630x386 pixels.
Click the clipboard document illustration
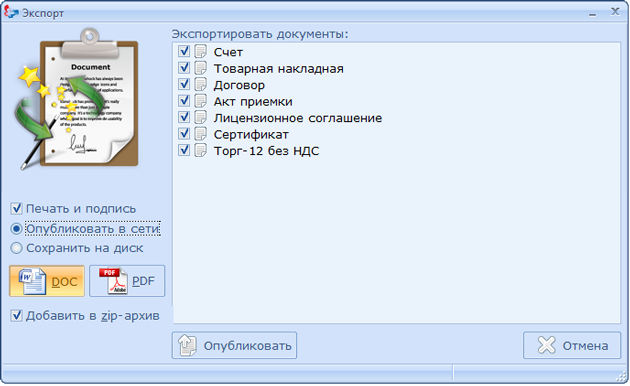coord(78,98)
